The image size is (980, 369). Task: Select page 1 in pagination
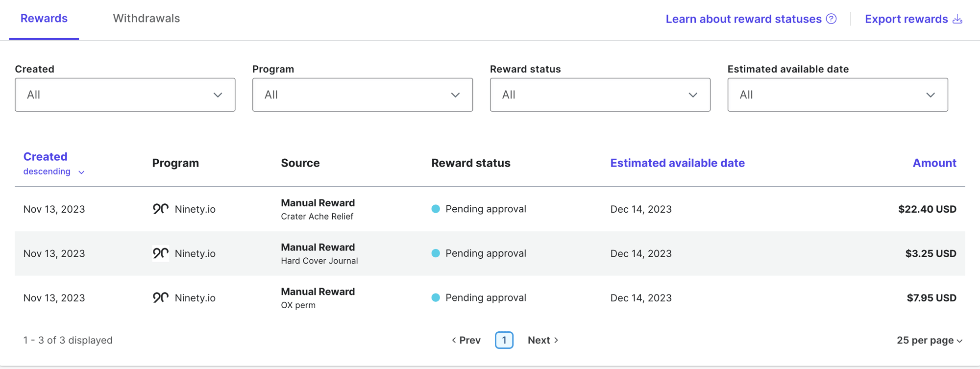[x=504, y=340]
